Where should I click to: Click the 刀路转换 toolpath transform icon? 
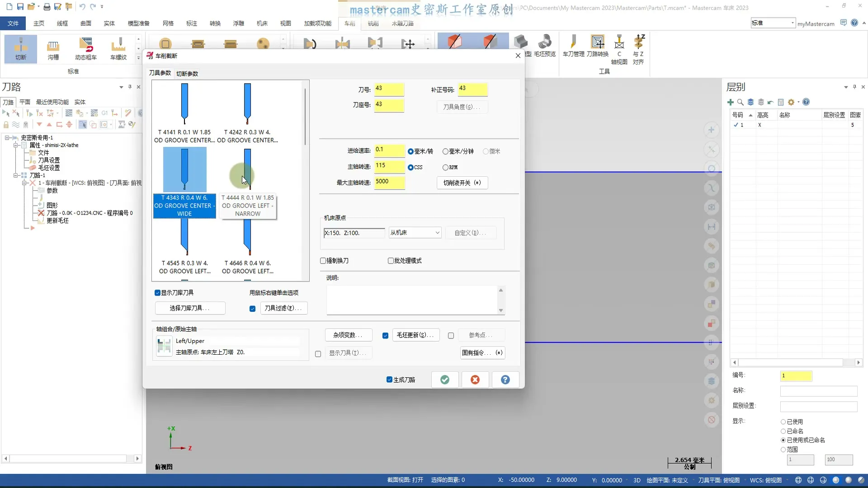click(x=597, y=46)
